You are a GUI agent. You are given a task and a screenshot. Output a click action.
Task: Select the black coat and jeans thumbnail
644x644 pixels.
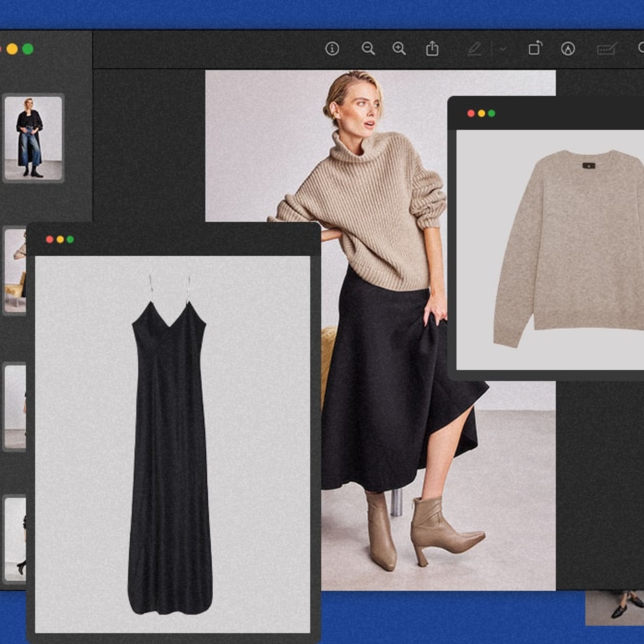33,138
